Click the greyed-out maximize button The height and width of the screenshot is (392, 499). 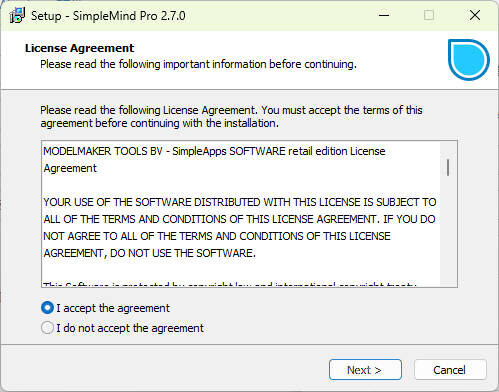coord(429,15)
